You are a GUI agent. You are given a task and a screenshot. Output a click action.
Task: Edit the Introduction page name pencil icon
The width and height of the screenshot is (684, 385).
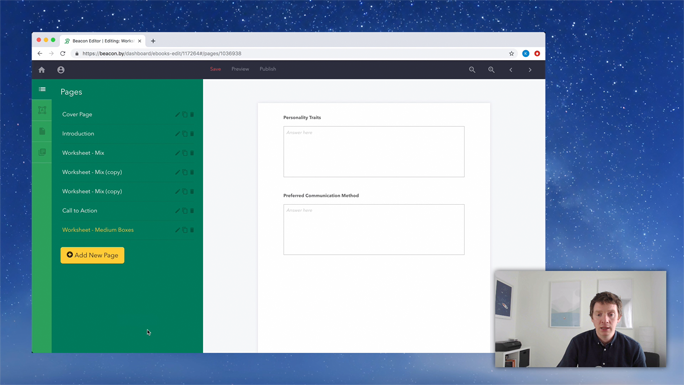tap(177, 134)
